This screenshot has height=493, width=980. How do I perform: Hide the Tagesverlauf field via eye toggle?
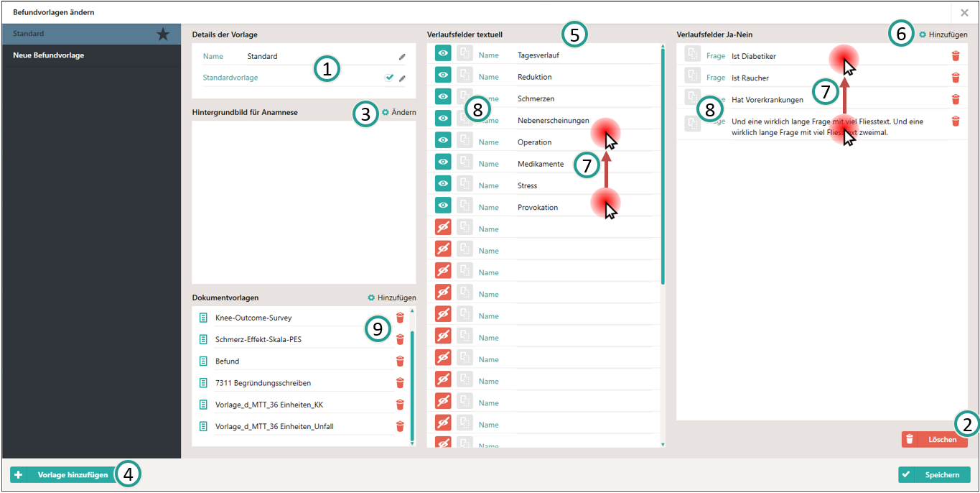(x=444, y=55)
